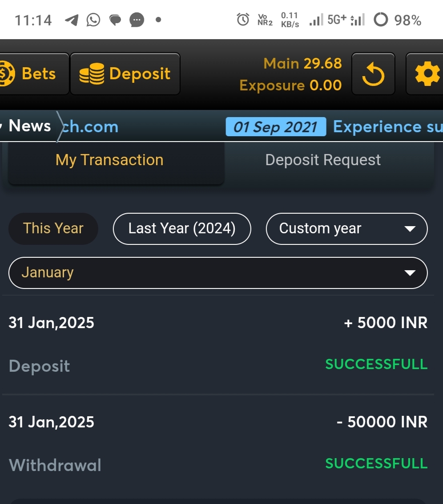Switch to the Deposit Request tab

[x=323, y=160]
